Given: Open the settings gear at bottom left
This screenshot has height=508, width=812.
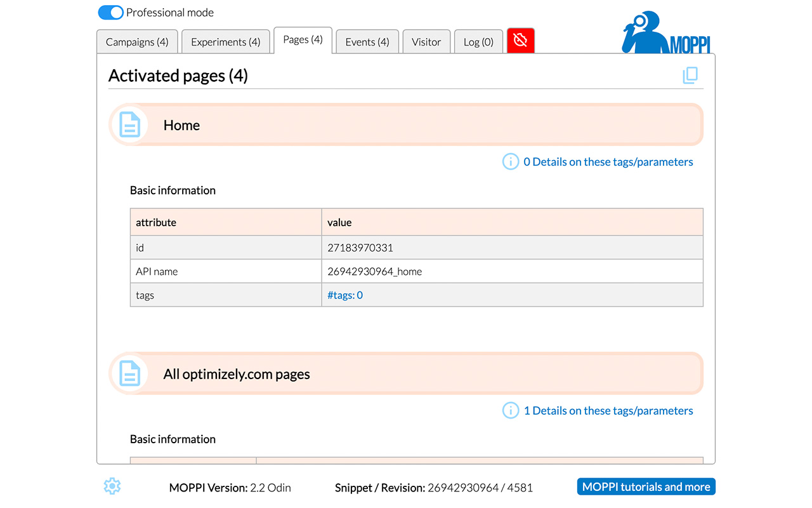Looking at the screenshot, I should coord(112,486).
